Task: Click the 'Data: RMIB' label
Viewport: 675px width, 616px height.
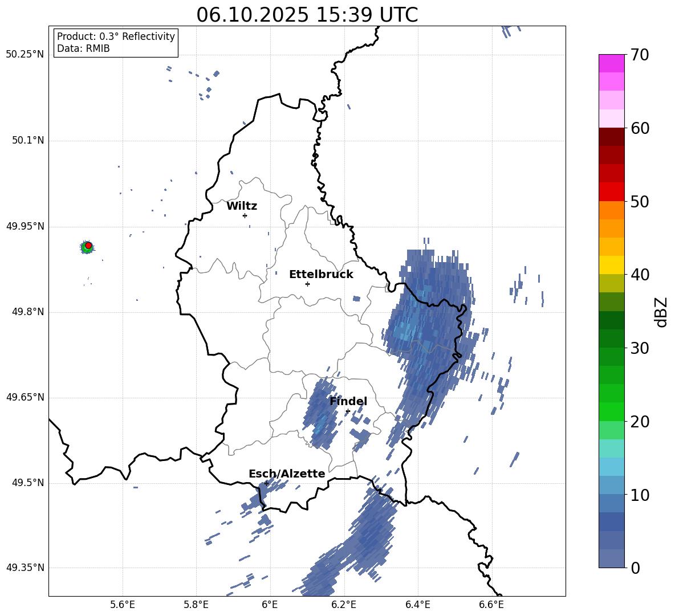Action: click(83, 48)
